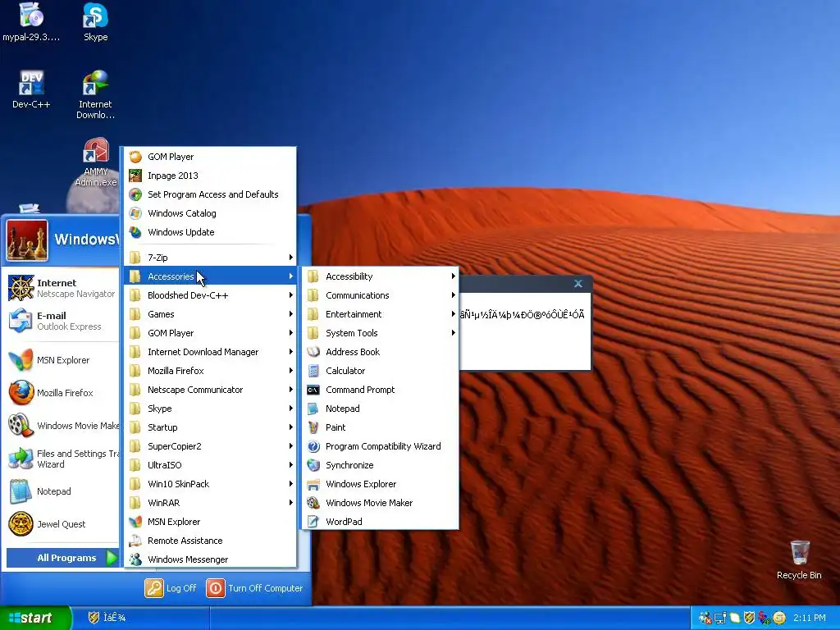Open the Win10 SkinPack menu entry
This screenshot has height=630, width=840.
coord(211,484)
